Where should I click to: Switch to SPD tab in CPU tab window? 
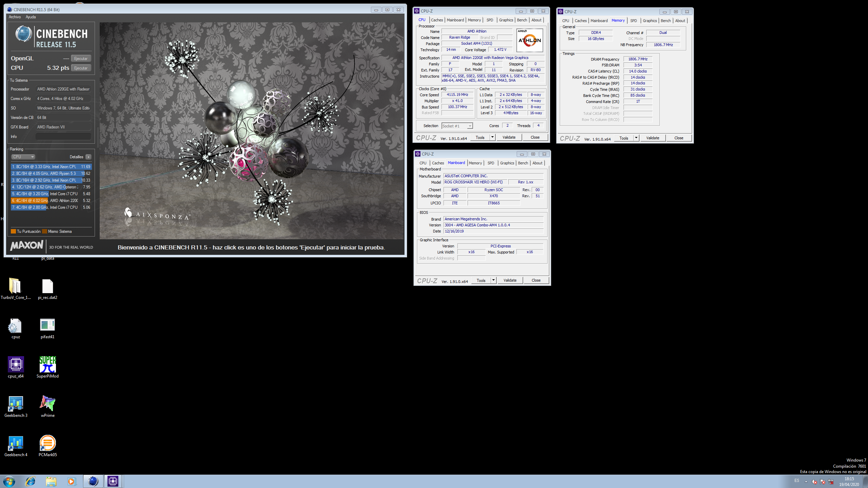(x=490, y=20)
